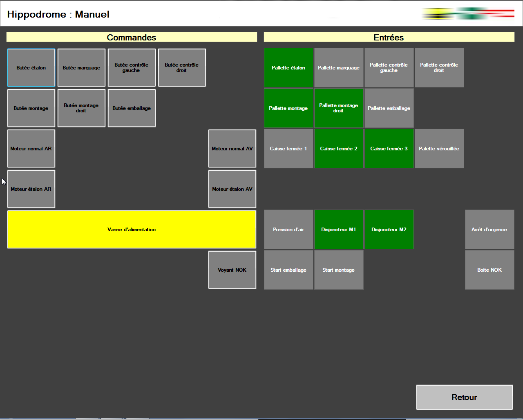Toggle Butée contrôle droit command
523x420 pixels.
182,68
